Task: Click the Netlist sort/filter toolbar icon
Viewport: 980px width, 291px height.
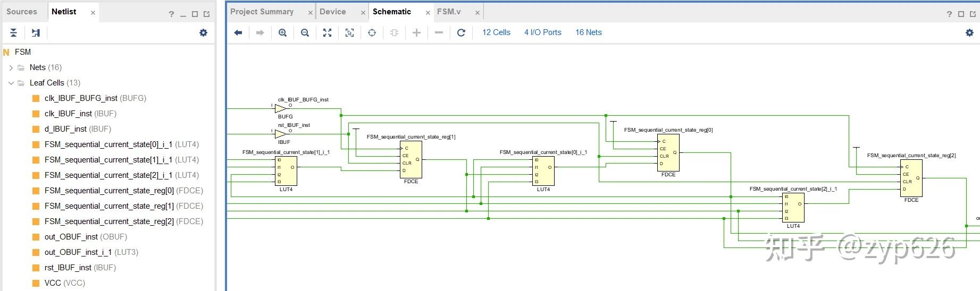Action: [x=36, y=33]
